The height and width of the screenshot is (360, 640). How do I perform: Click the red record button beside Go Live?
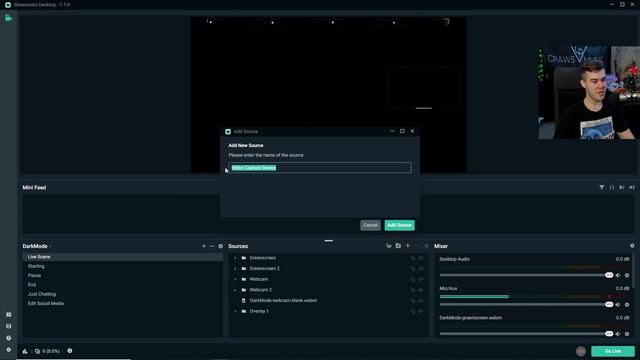pos(581,351)
